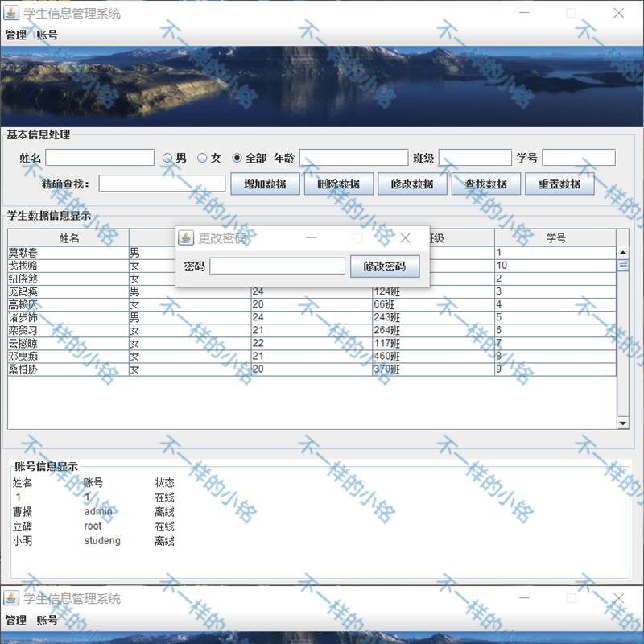Click the 重置数据 button
This screenshot has height=644, width=644.
(559, 184)
